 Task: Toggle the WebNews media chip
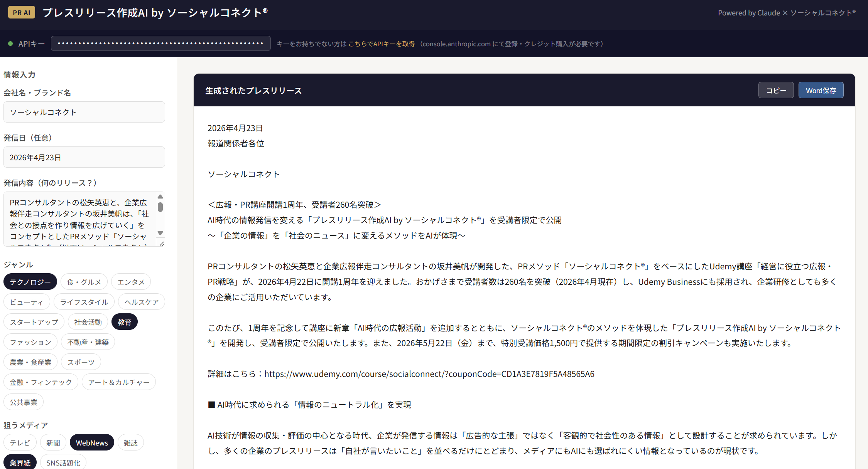click(x=92, y=443)
